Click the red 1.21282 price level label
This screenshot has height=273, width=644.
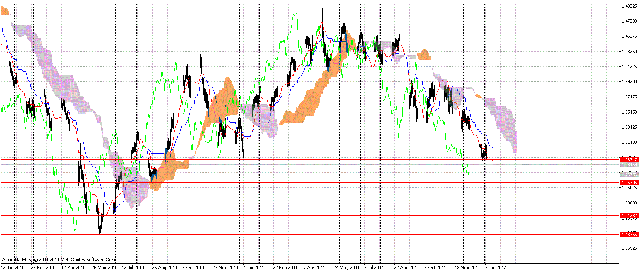click(629, 215)
